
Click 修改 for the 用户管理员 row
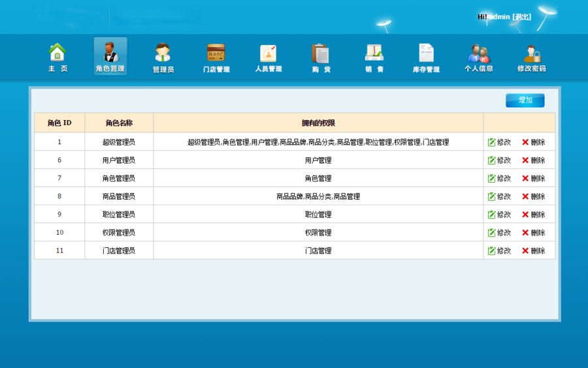[x=499, y=161]
